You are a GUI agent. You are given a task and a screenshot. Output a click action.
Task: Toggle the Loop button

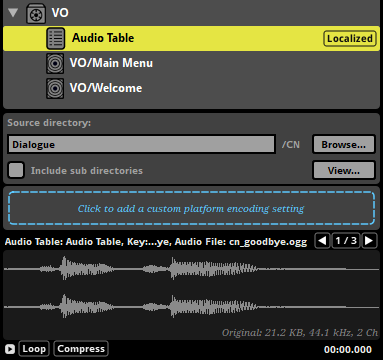(x=34, y=349)
